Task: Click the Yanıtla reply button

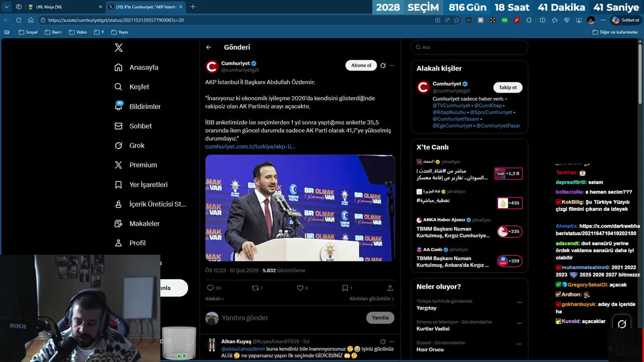Action: click(380, 318)
